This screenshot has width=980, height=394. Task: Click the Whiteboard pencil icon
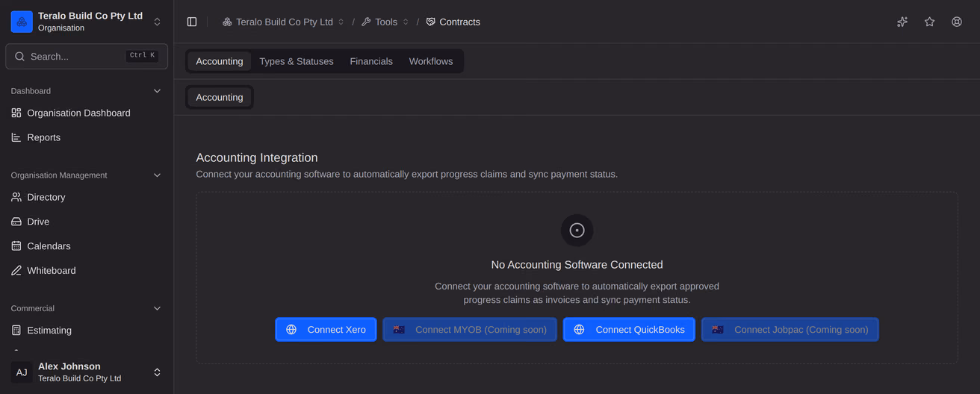[x=16, y=271]
